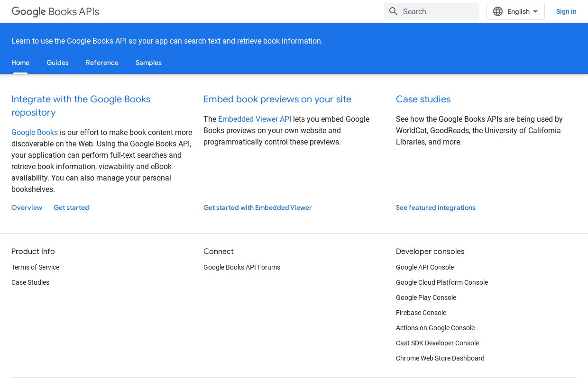Open Google Play Console link
The image size is (588, 379).
tap(426, 298)
